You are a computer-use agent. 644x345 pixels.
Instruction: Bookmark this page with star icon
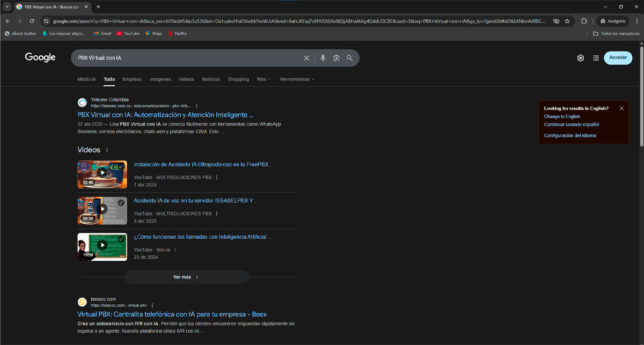pos(567,21)
